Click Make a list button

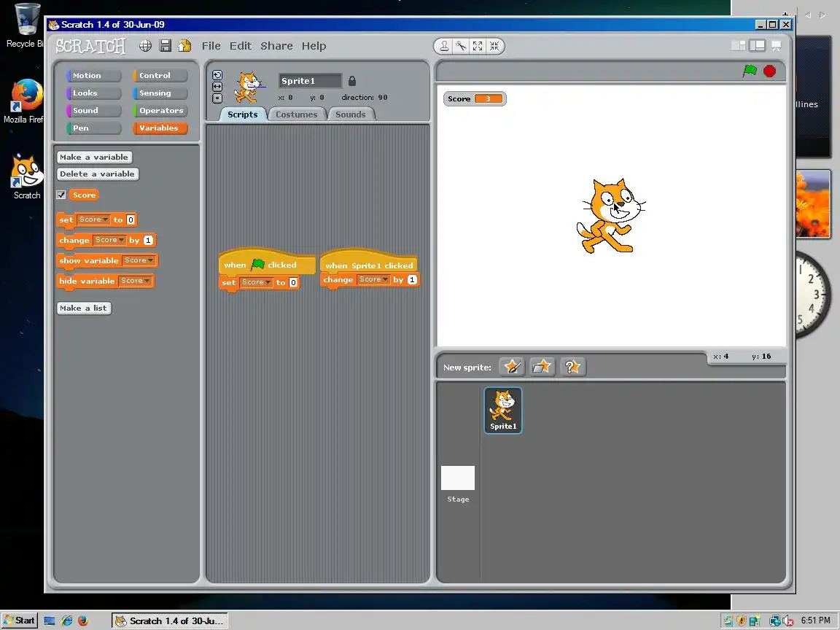coord(84,308)
